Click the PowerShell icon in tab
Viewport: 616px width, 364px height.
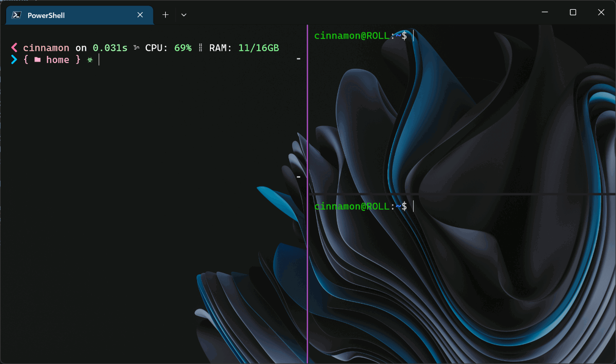click(17, 15)
